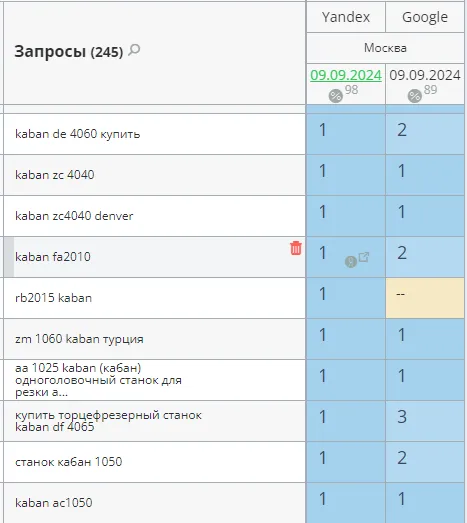Delete the kaban fa2010 query with the trash icon
This screenshot has width=467, height=523.
(296, 248)
